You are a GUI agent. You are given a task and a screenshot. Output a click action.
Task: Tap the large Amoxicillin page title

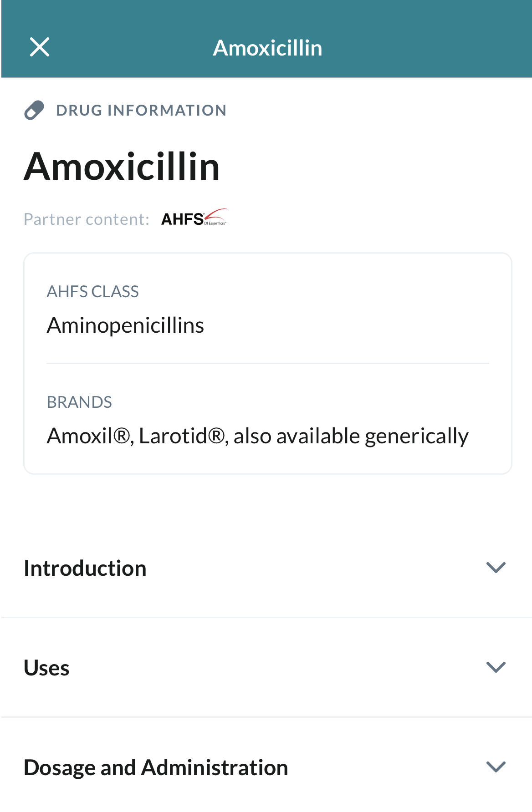point(122,167)
